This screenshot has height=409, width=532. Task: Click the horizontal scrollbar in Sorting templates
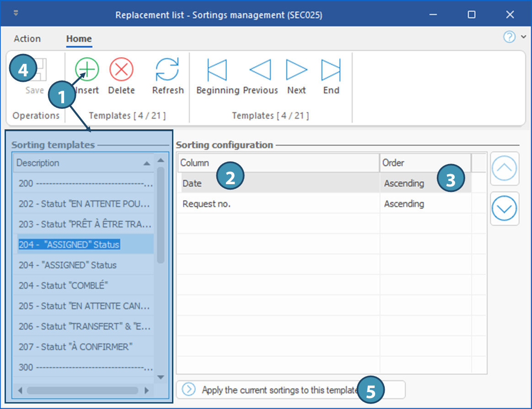82,391
